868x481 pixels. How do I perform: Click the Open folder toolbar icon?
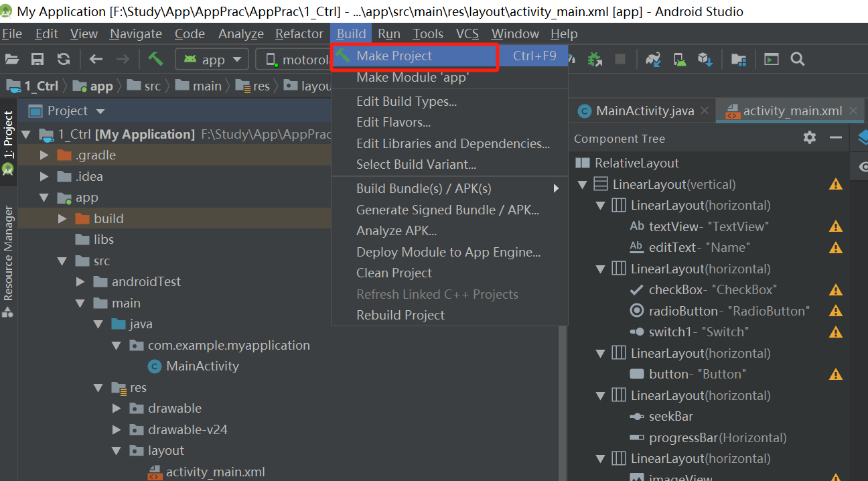pos(12,59)
